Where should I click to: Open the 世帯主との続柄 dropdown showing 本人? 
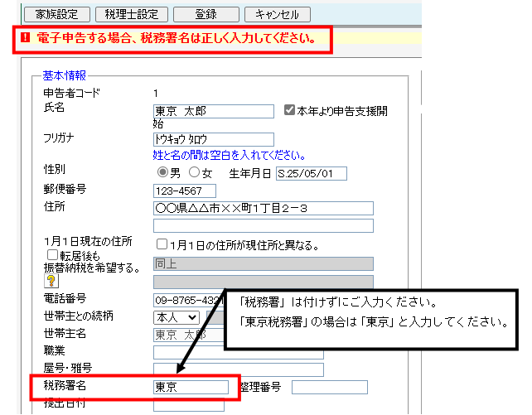point(177,318)
